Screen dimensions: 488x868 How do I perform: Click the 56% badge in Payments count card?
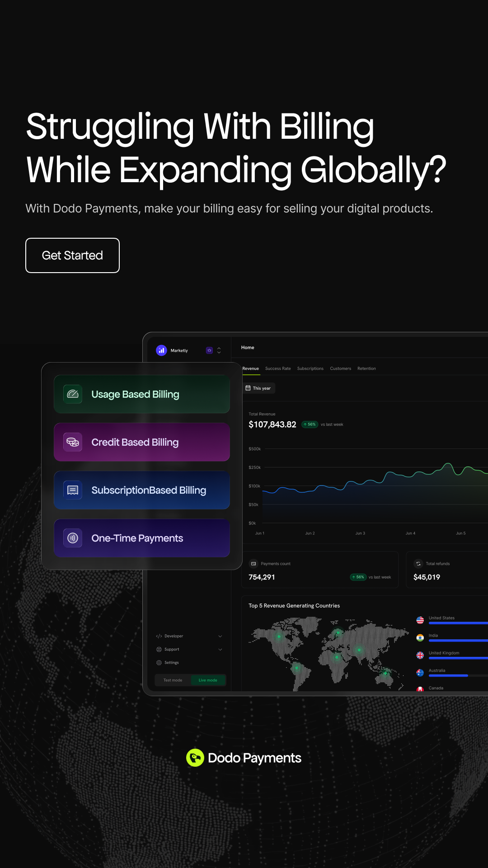click(358, 577)
